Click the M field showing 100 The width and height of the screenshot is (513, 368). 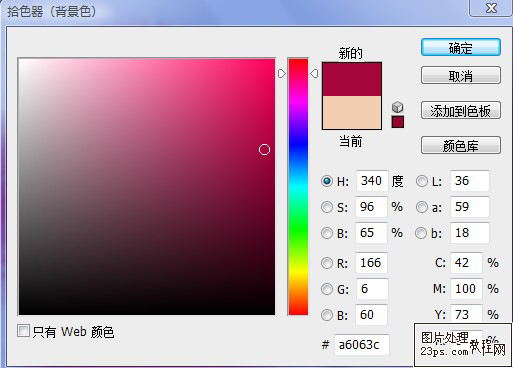466,289
